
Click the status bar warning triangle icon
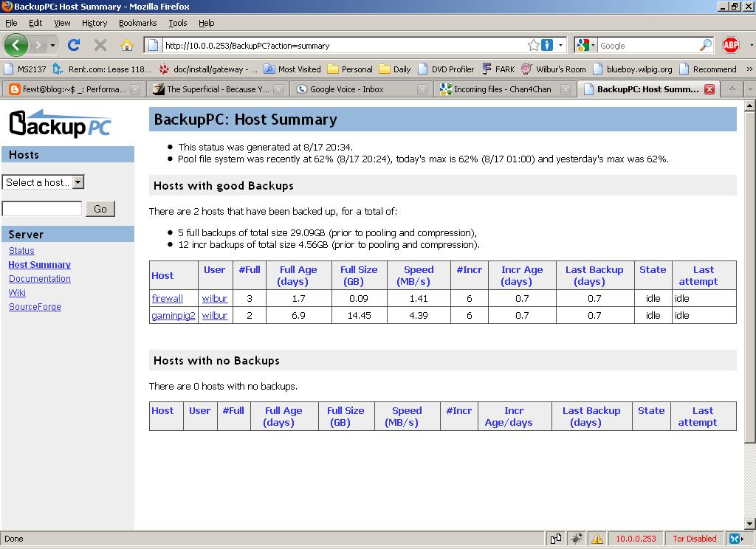pos(597,539)
